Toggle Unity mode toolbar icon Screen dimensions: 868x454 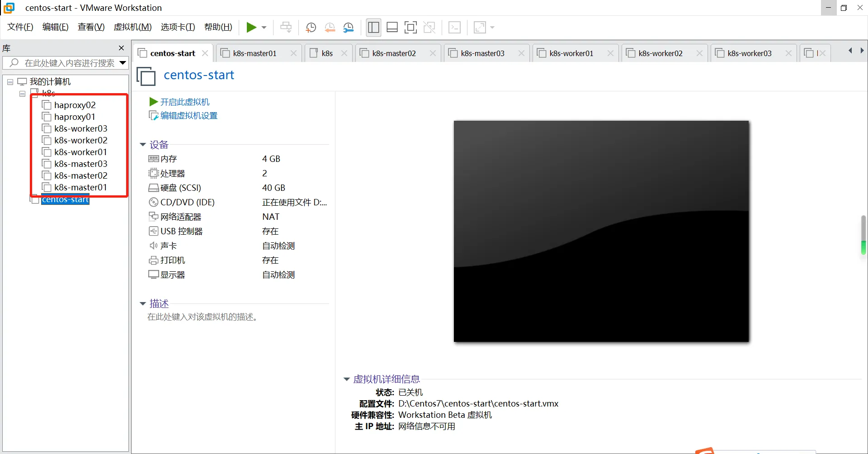coord(429,28)
